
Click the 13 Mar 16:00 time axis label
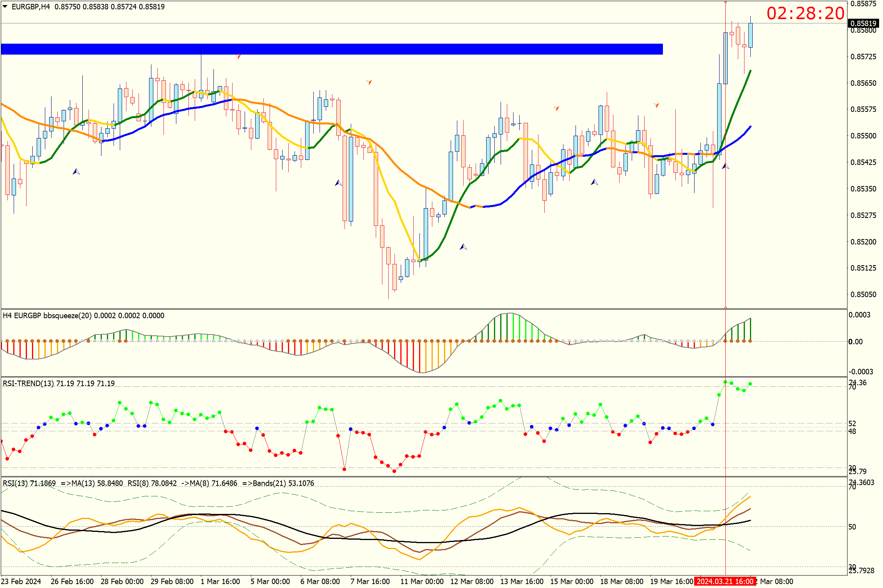(x=522, y=581)
